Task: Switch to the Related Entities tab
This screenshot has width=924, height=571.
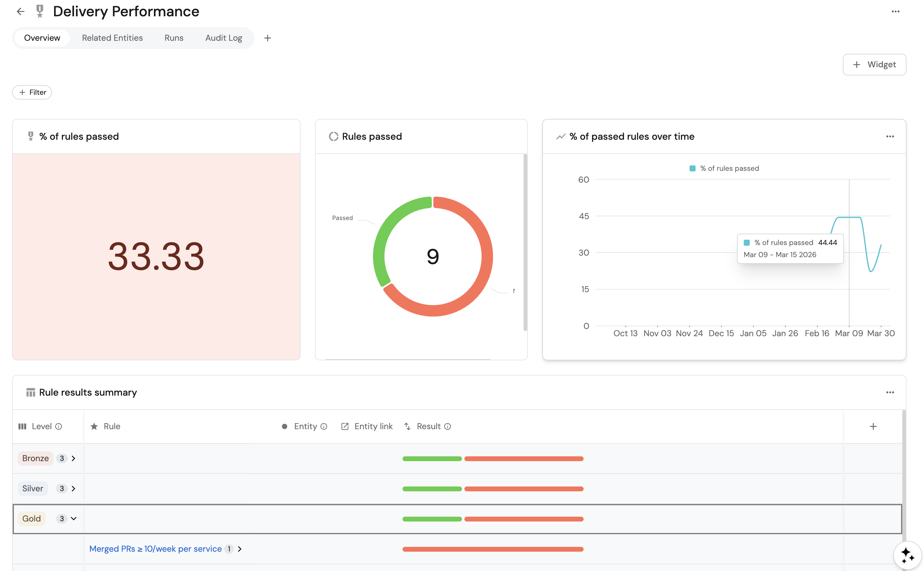Action: point(112,38)
